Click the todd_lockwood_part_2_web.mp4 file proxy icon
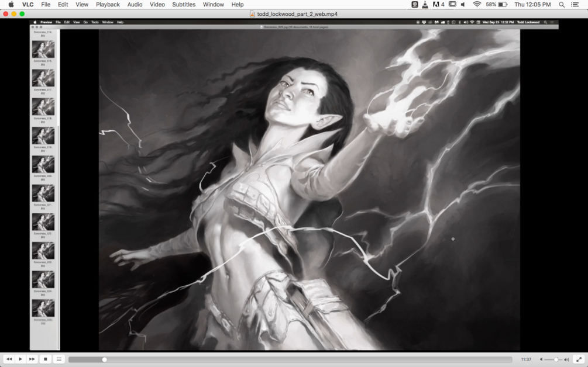 click(252, 14)
